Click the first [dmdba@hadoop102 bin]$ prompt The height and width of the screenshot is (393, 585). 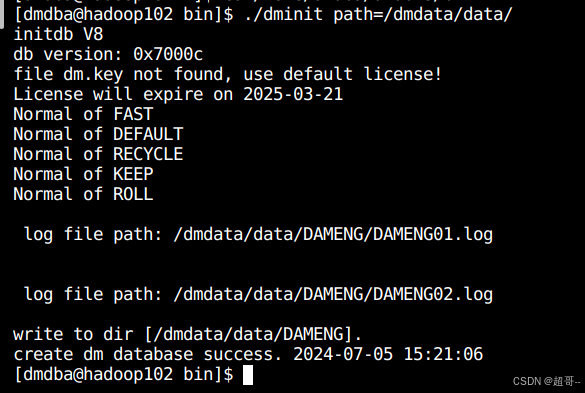click(x=123, y=15)
